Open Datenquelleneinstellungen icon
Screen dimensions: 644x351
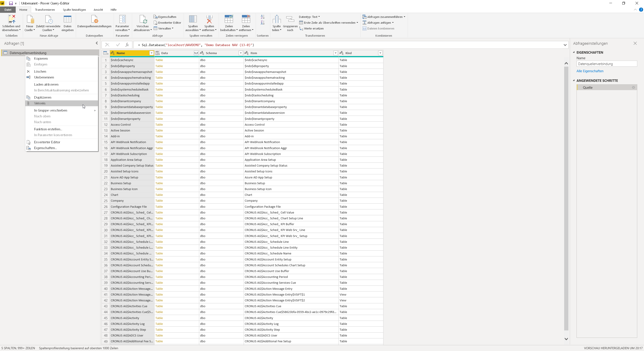pos(94,19)
